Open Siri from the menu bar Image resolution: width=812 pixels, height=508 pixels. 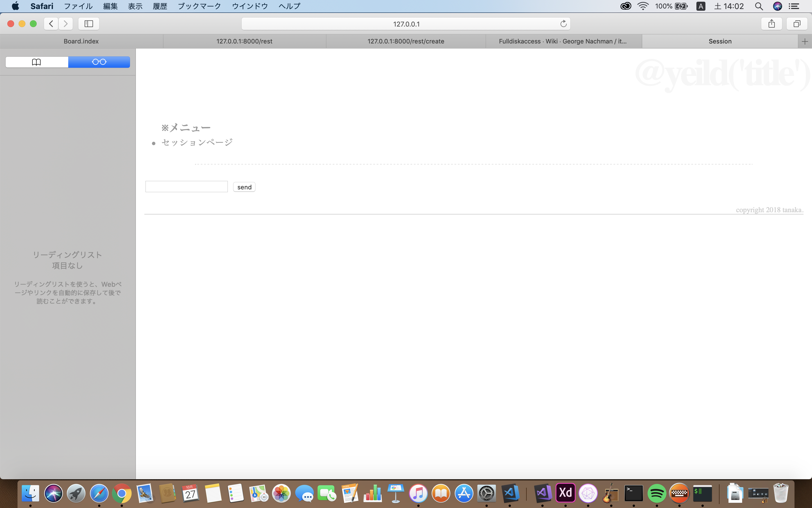pyautogui.click(x=777, y=6)
